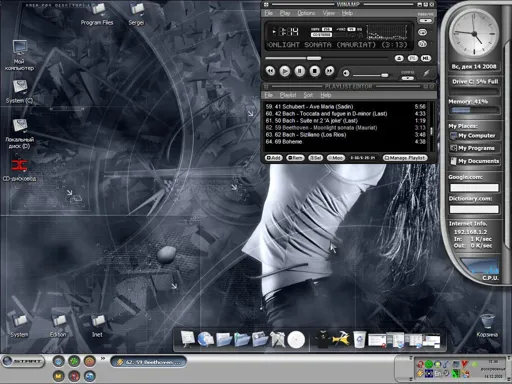Viewport: 512px width, 384px height.
Task: Open the Локальный диск (D:) icon
Action: (x=19, y=134)
